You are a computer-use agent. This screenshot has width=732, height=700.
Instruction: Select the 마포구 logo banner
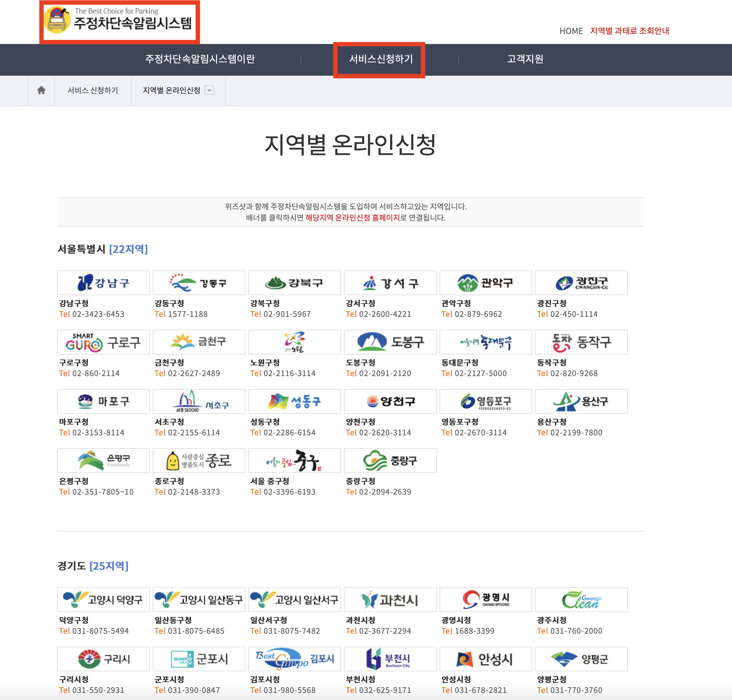point(103,402)
